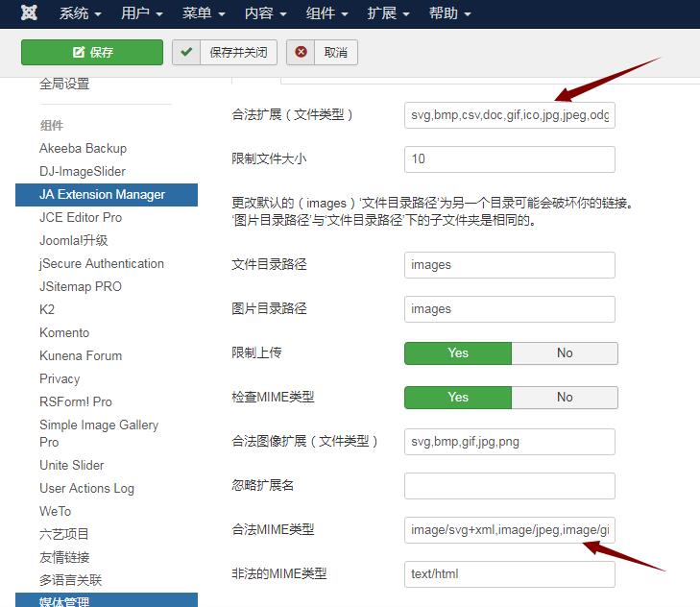Select Yes for 检查MIME类型
The width and height of the screenshot is (700, 607).
pos(458,397)
